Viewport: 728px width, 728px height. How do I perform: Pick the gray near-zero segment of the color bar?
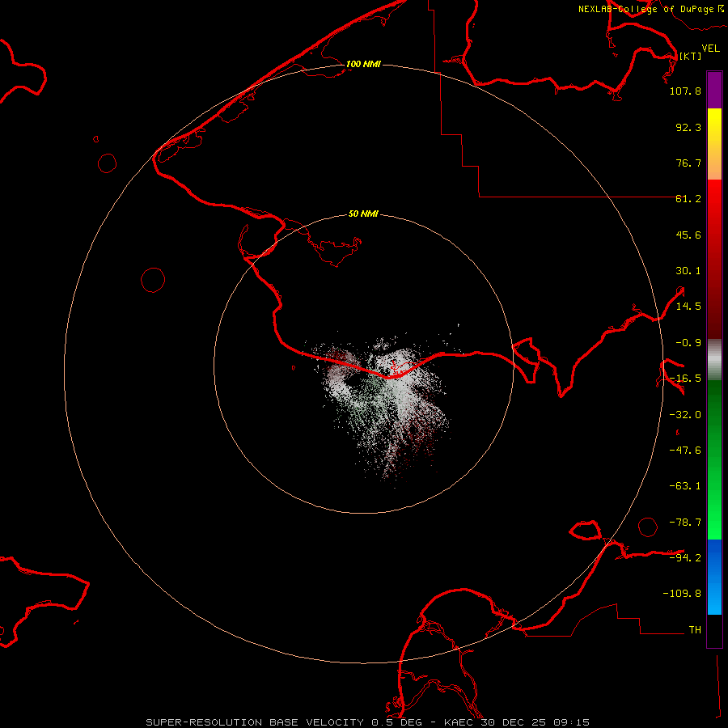pos(714,360)
